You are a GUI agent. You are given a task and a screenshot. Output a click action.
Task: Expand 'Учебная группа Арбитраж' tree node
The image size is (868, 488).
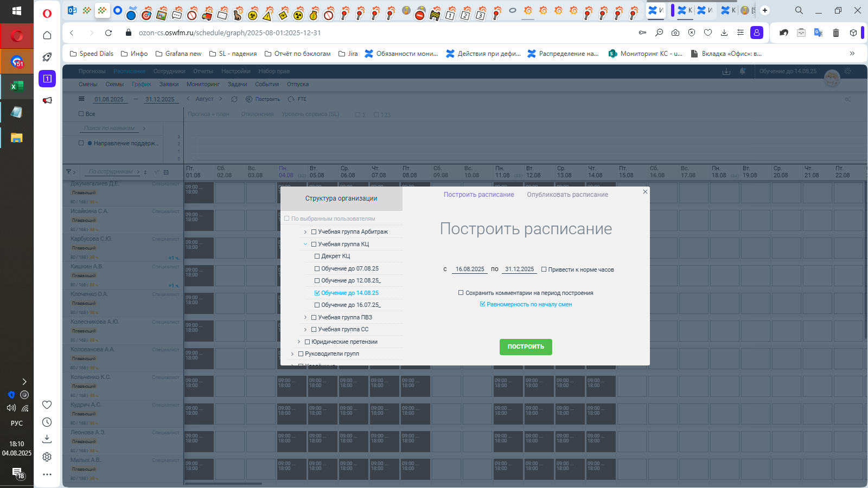[x=305, y=232]
